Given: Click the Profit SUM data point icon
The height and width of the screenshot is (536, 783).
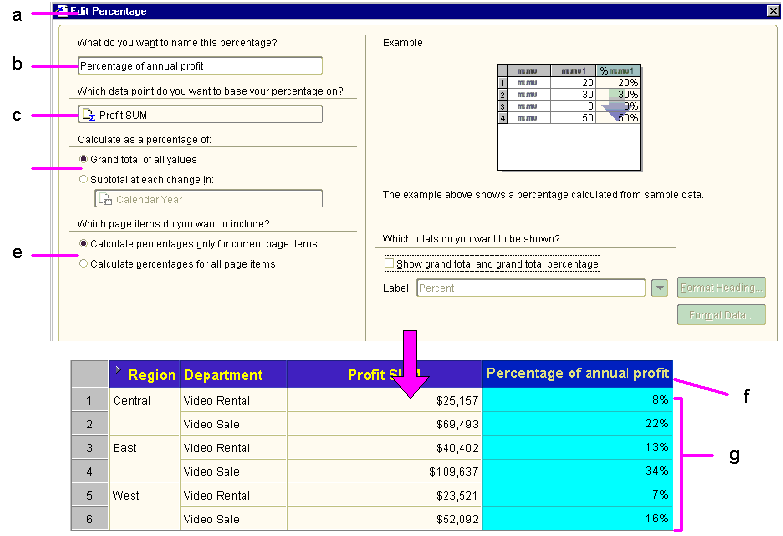Looking at the screenshot, I should tap(88, 115).
